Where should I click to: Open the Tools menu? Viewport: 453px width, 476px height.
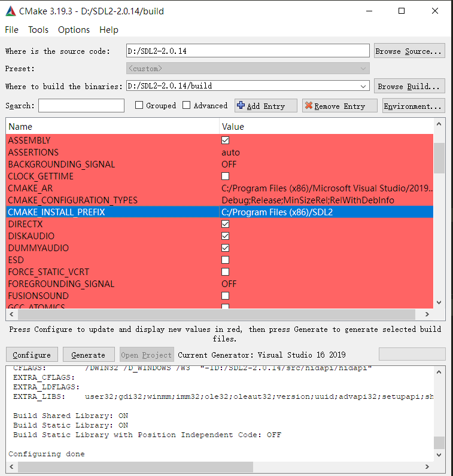click(x=38, y=30)
